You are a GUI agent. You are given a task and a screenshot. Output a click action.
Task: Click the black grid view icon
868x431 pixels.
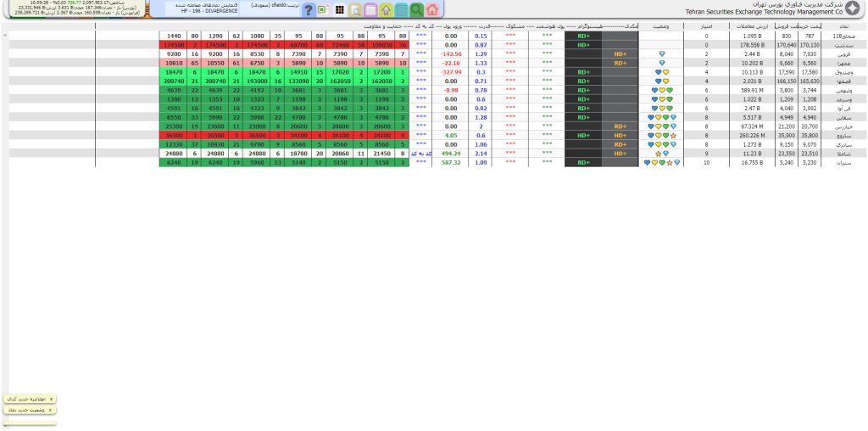[x=339, y=9]
